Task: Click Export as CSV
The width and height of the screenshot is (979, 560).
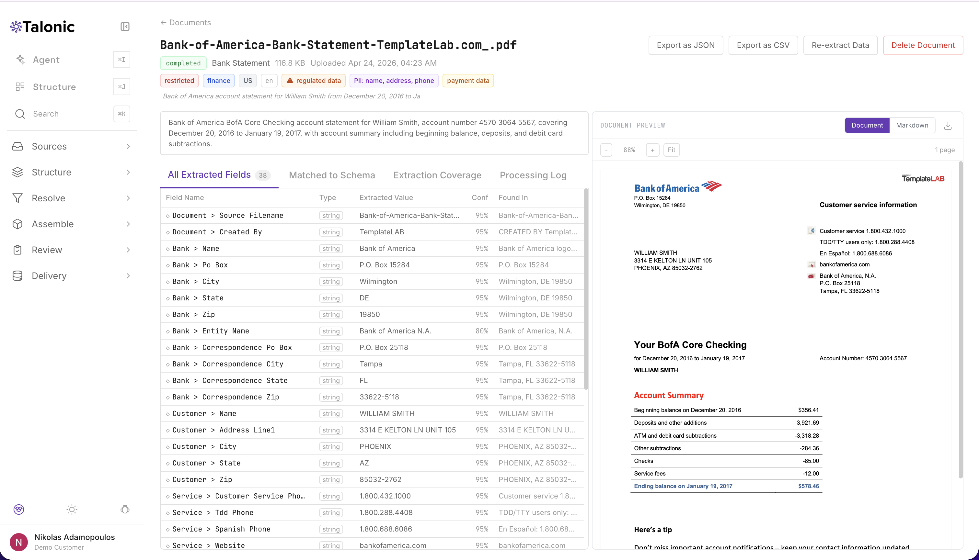Action: (763, 45)
